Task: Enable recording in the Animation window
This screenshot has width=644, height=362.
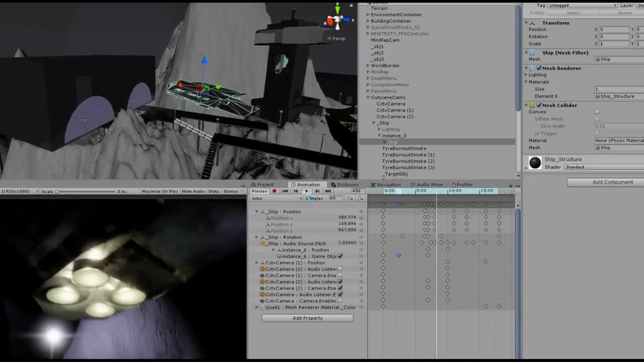Action: [x=274, y=191]
